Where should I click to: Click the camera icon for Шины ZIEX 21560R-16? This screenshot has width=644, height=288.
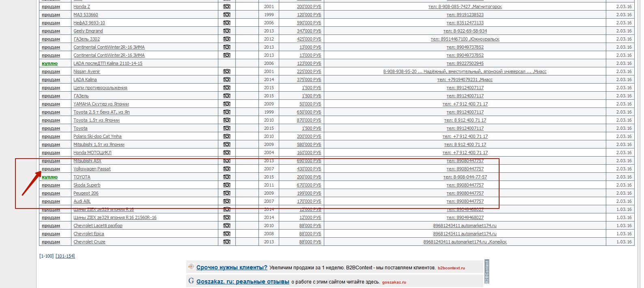pyautogui.click(x=227, y=217)
